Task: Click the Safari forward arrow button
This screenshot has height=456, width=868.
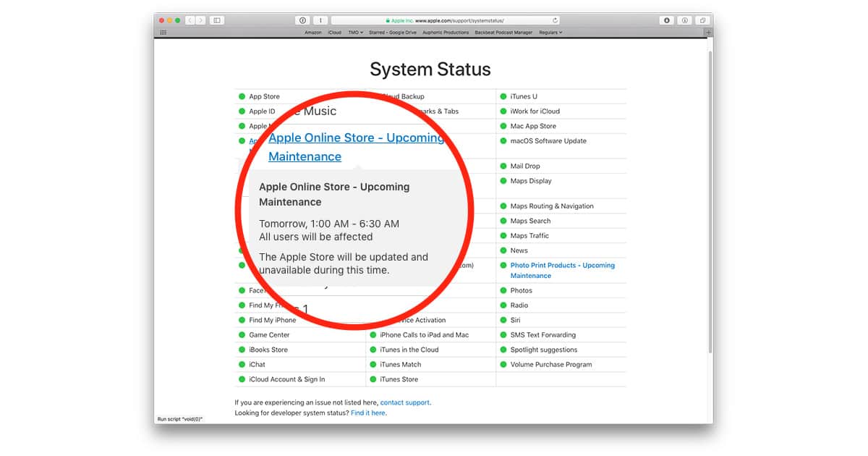Action: click(x=200, y=20)
